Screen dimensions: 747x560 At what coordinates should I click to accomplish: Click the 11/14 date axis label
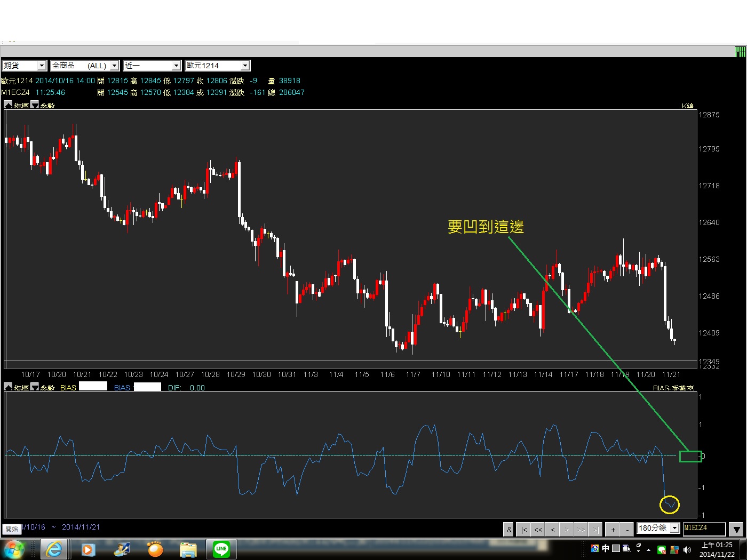[x=543, y=374]
